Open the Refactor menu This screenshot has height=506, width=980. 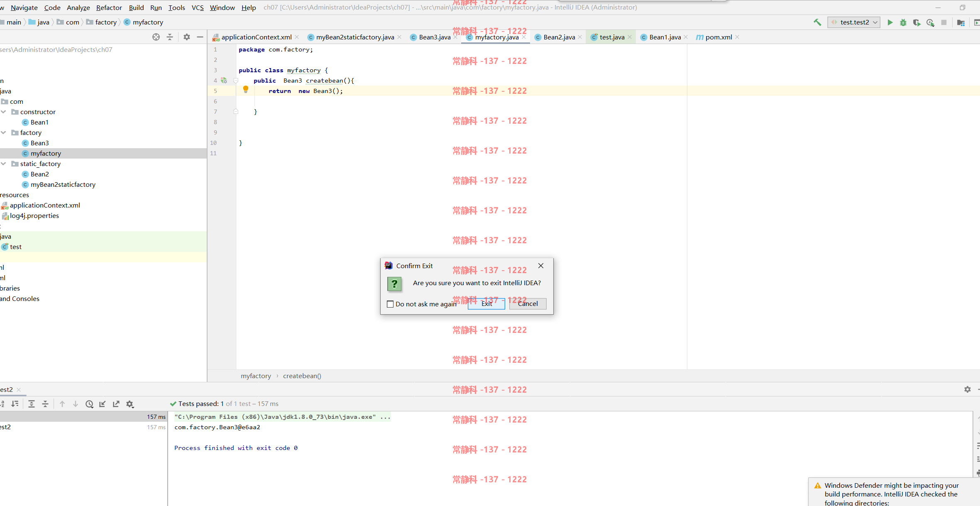pos(109,7)
